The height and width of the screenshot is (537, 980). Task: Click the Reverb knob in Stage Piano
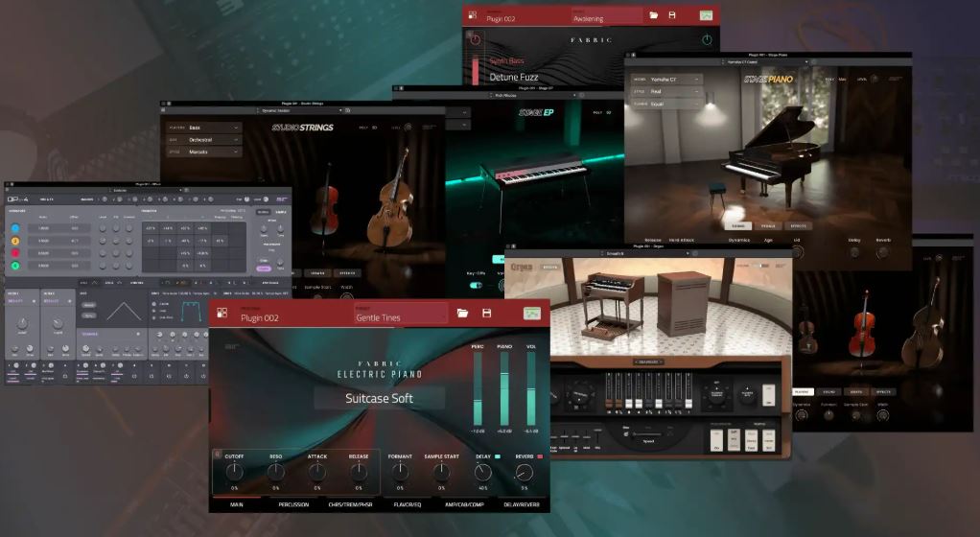coord(882,252)
